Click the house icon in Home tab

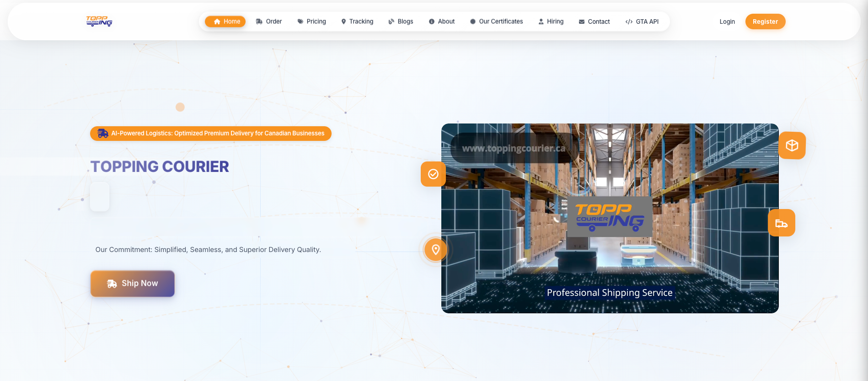(217, 21)
